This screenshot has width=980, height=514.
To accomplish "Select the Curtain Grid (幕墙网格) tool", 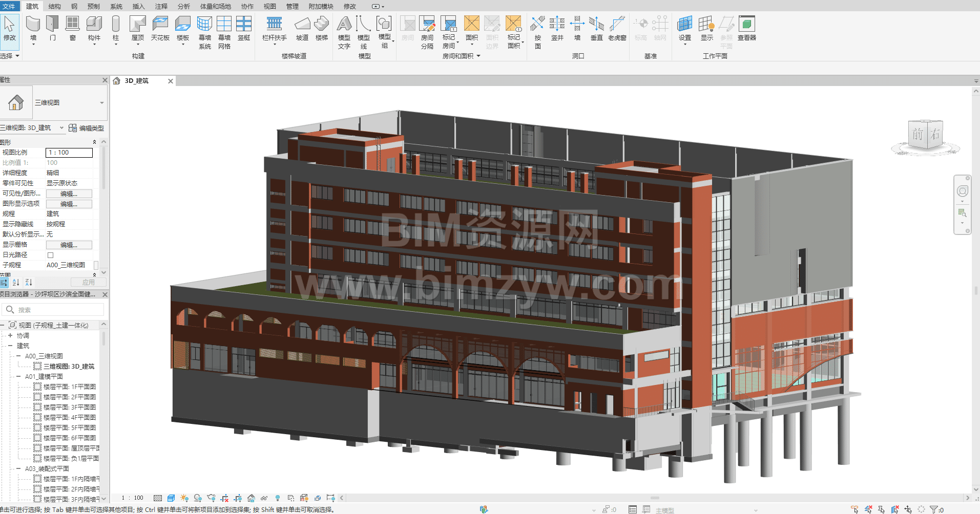I will (224, 32).
